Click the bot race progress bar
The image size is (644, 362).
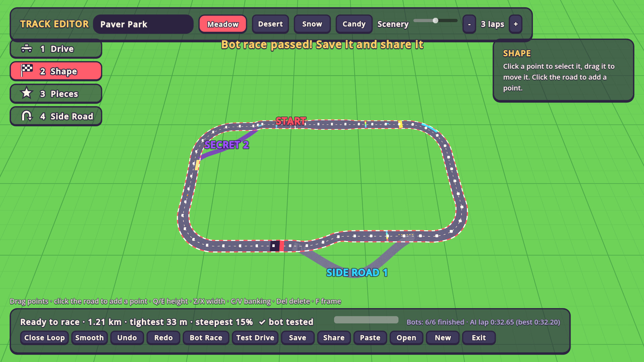[366, 320]
